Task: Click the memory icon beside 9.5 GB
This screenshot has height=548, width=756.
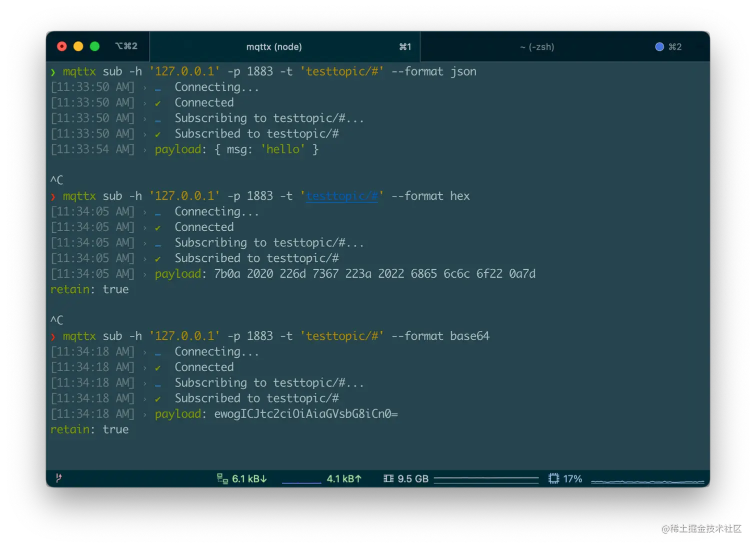Action: pyautogui.click(x=388, y=479)
